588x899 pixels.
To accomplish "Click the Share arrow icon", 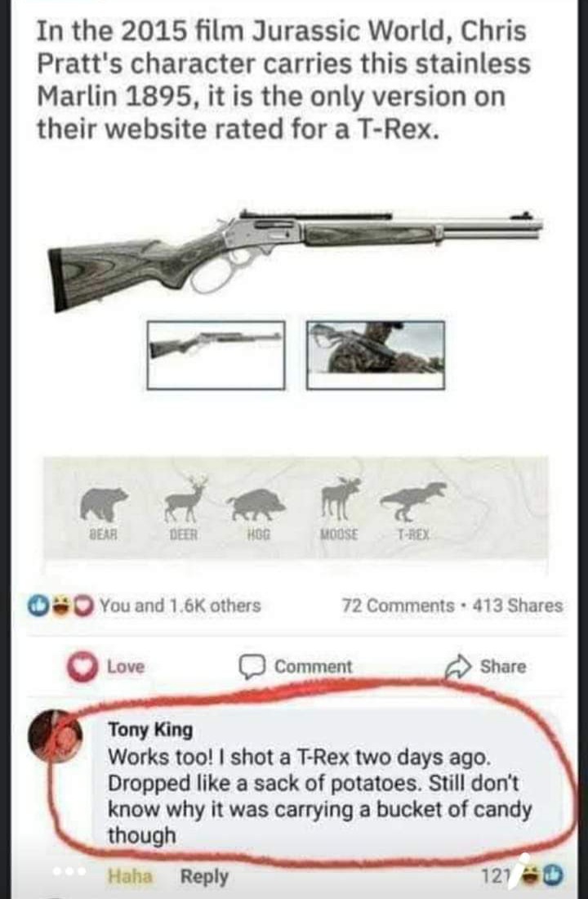I will tap(458, 667).
